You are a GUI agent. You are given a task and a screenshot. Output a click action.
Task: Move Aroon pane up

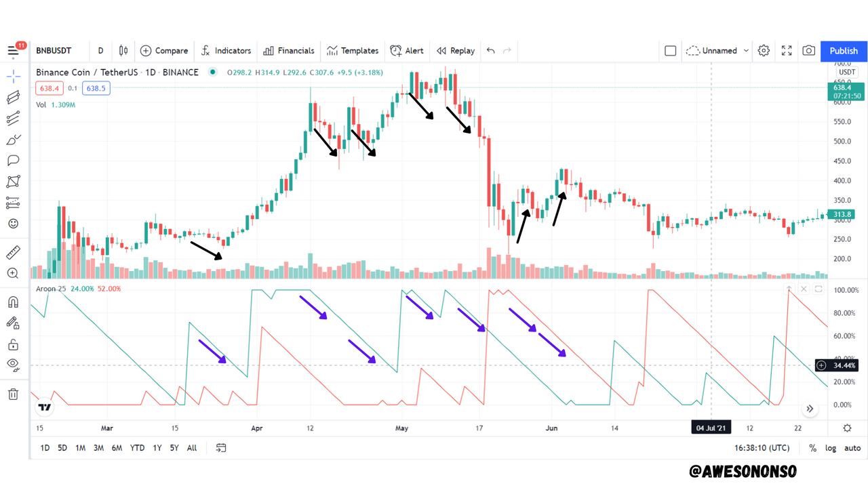coord(789,289)
